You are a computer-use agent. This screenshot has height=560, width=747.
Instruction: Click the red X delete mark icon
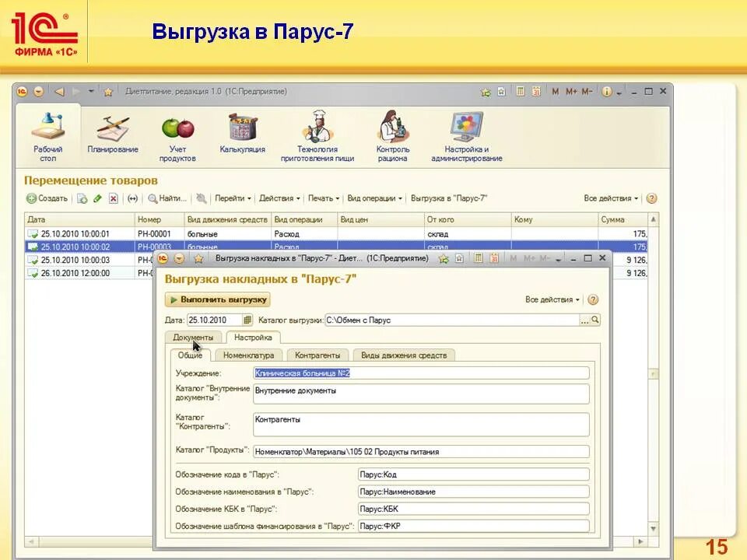pyautogui.click(x=113, y=198)
